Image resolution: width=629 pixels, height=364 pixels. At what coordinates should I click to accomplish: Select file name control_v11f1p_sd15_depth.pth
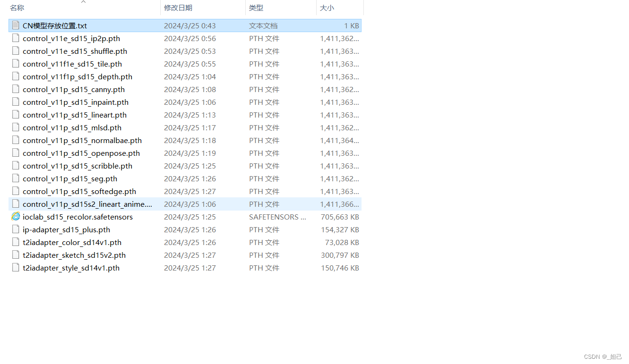[x=78, y=76]
